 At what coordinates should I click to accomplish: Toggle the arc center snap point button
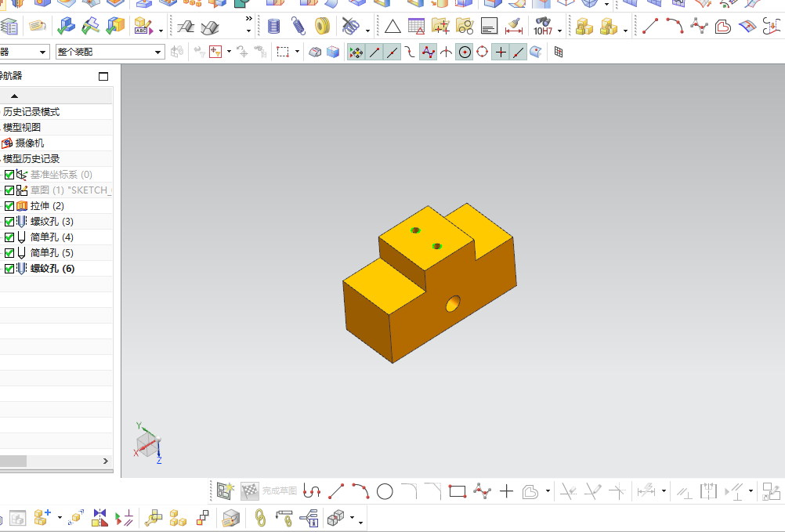465,52
